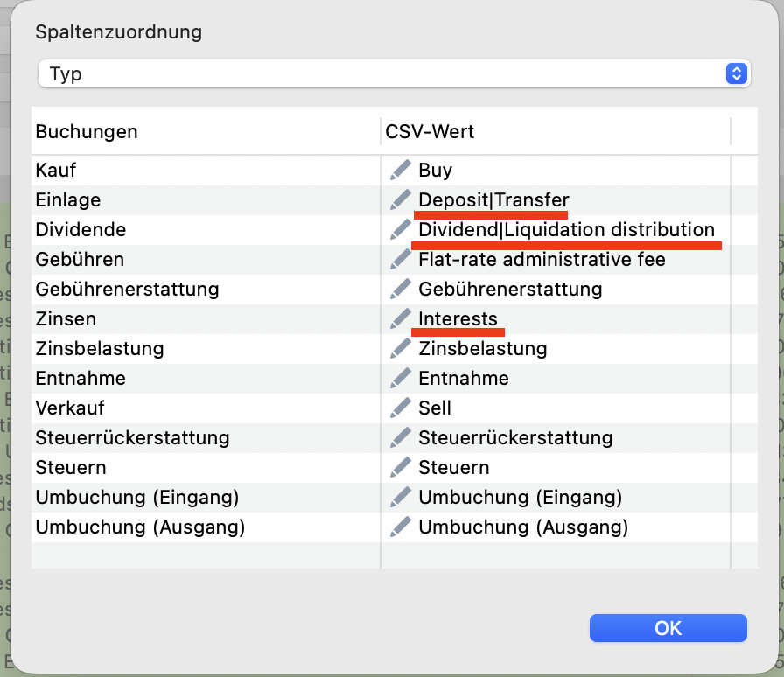Click the pencil icon next to Steuerrückerstattung value
784x677 pixels.
coord(401,438)
